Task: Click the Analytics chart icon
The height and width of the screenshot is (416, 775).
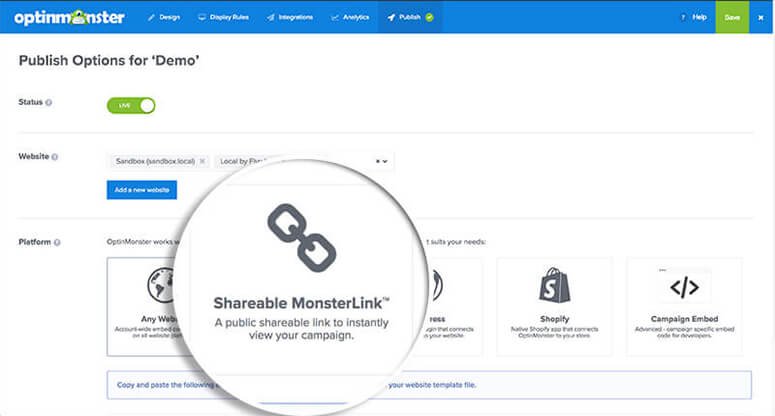Action: click(335, 17)
